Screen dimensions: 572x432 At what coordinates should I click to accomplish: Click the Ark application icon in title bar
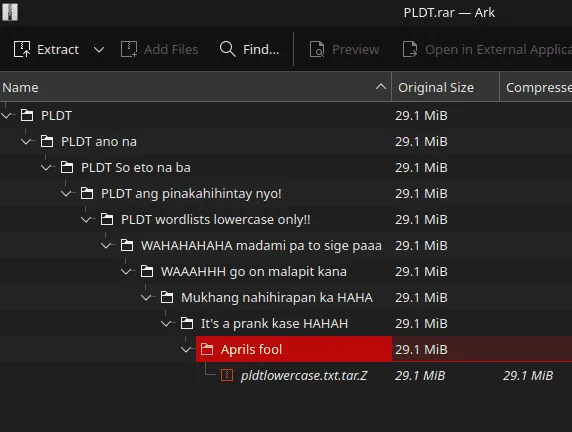point(10,12)
